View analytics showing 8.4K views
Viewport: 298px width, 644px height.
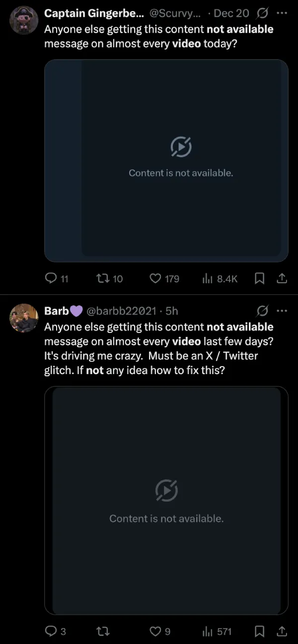coord(220,279)
